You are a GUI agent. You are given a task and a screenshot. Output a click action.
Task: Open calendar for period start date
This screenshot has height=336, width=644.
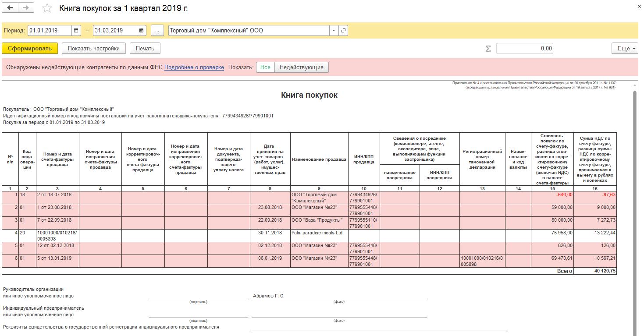click(x=76, y=31)
